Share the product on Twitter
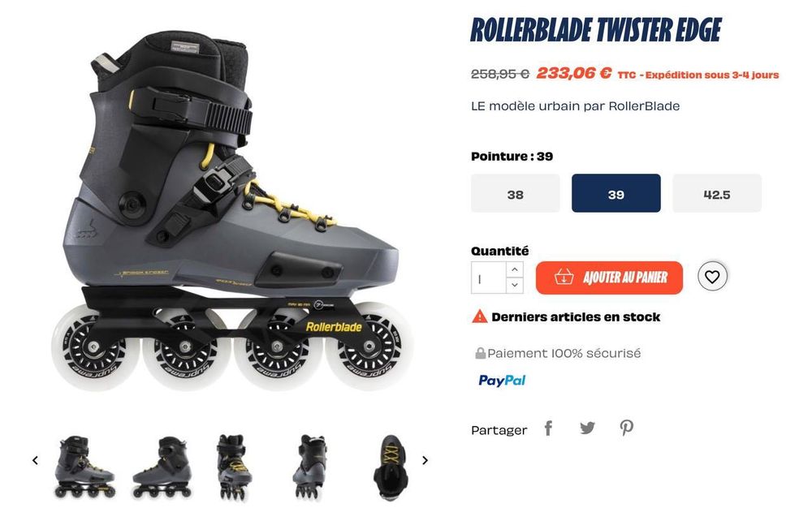This screenshot has height=521, width=812. coord(587,428)
